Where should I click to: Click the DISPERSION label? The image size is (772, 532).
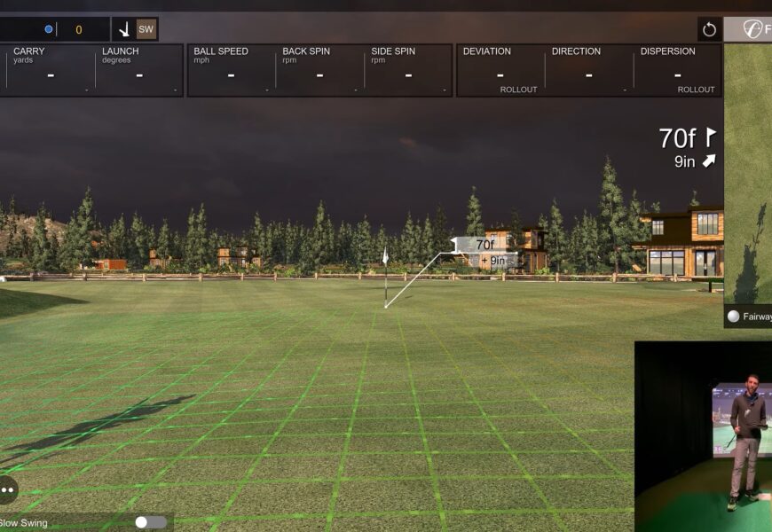pos(667,51)
